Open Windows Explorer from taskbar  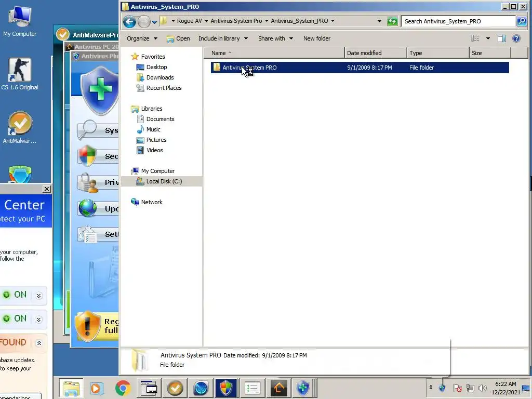click(x=71, y=388)
